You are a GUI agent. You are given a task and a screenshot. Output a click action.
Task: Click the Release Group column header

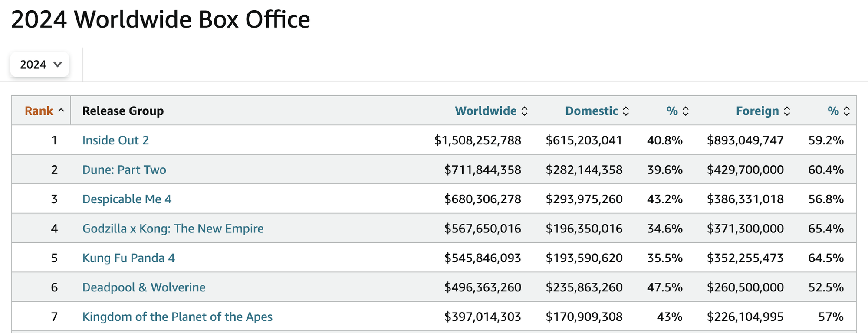click(x=123, y=111)
